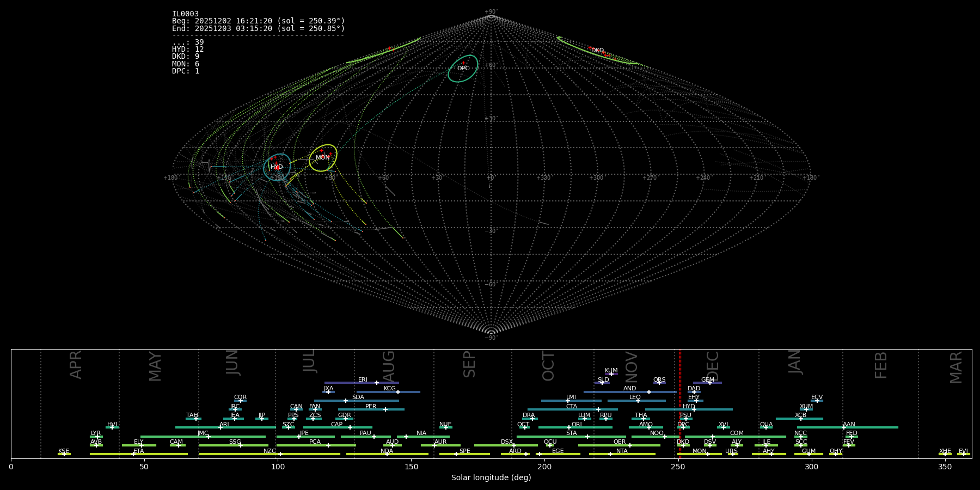Click the LEO shower label in timeline
Image resolution: width=980 pixels, height=490 pixels.
[635, 397]
